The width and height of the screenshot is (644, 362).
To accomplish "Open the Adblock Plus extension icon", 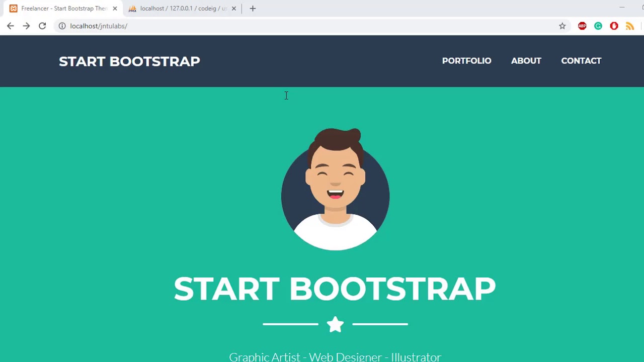I will [582, 26].
